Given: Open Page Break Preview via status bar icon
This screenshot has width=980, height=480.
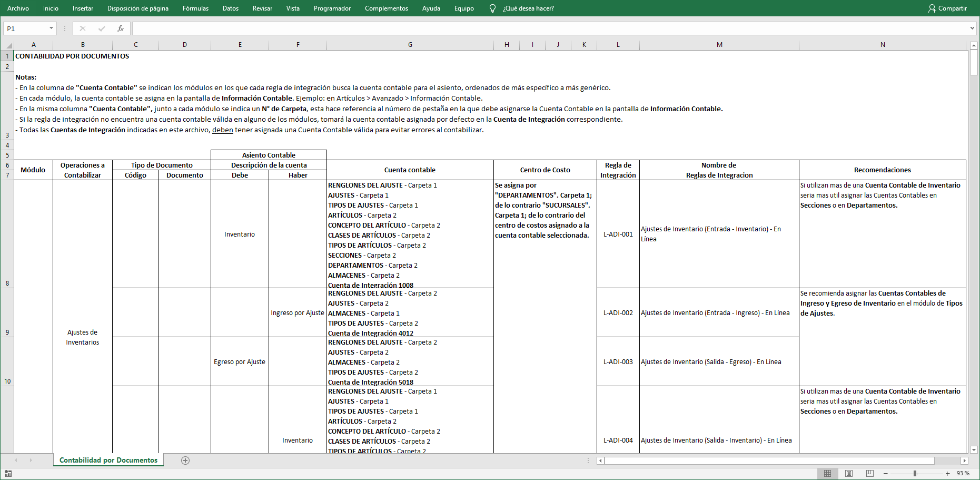Looking at the screenshot, I should (x=870, y=473).
